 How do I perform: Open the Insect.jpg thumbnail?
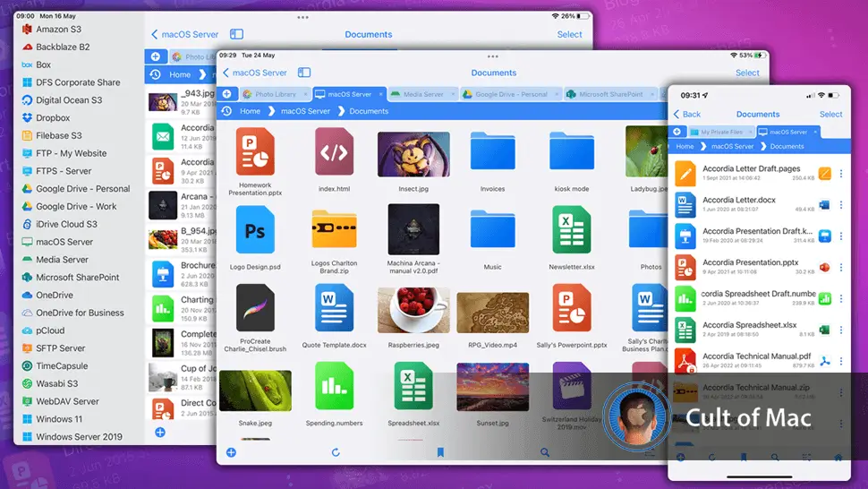(413, 154)
